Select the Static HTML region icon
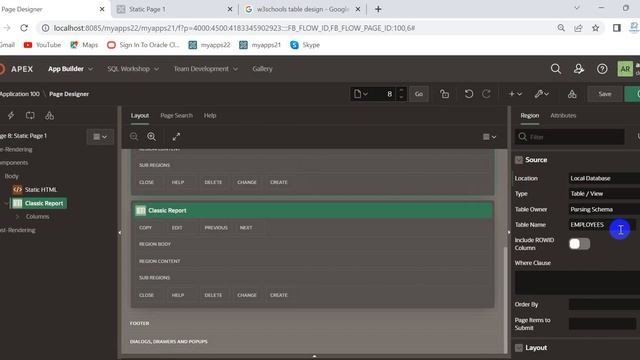This screenshot has height=360, width=640. (x=17, y=189)
